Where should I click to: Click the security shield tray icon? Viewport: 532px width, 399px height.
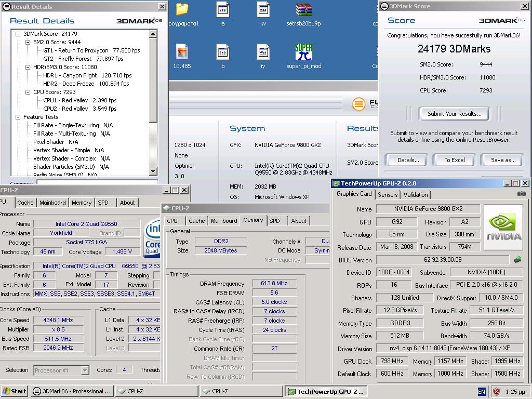496,392
